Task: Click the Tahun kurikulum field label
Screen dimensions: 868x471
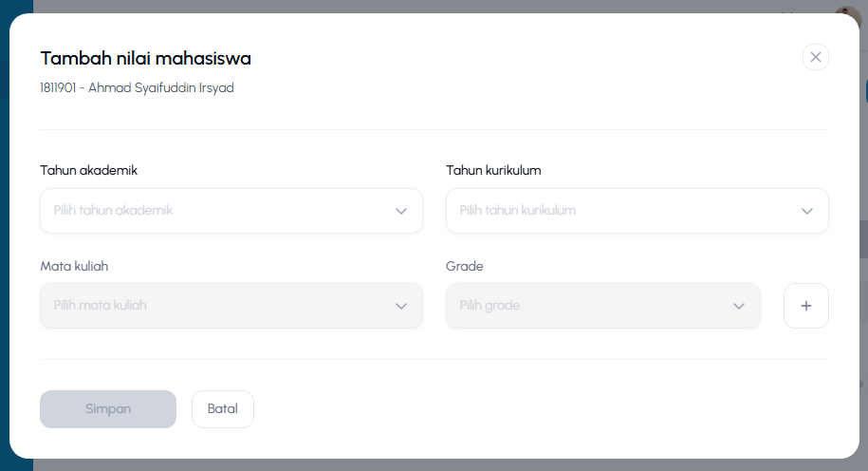Action: coord(493,170)
